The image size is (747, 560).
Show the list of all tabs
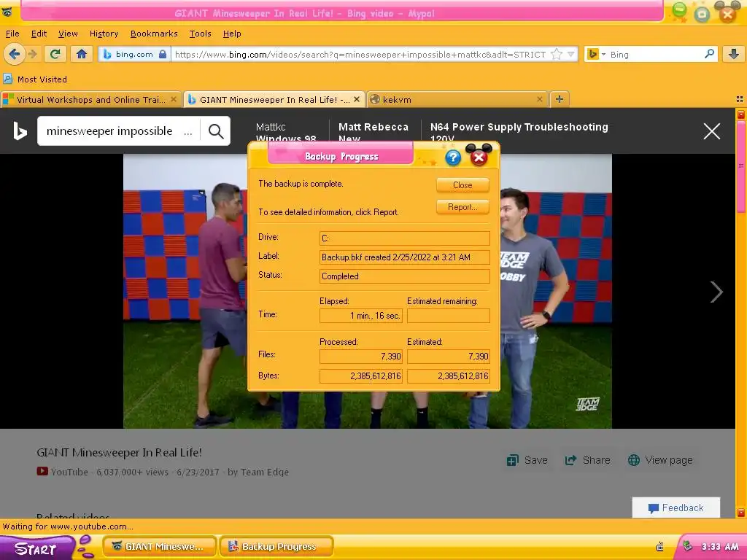tap(740, 99)
